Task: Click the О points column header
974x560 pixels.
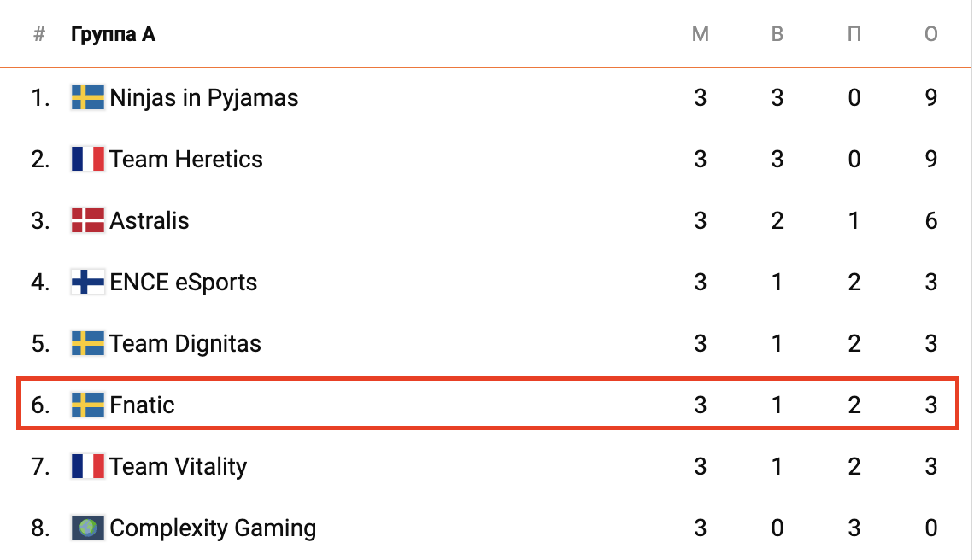Action: [931, 35]
